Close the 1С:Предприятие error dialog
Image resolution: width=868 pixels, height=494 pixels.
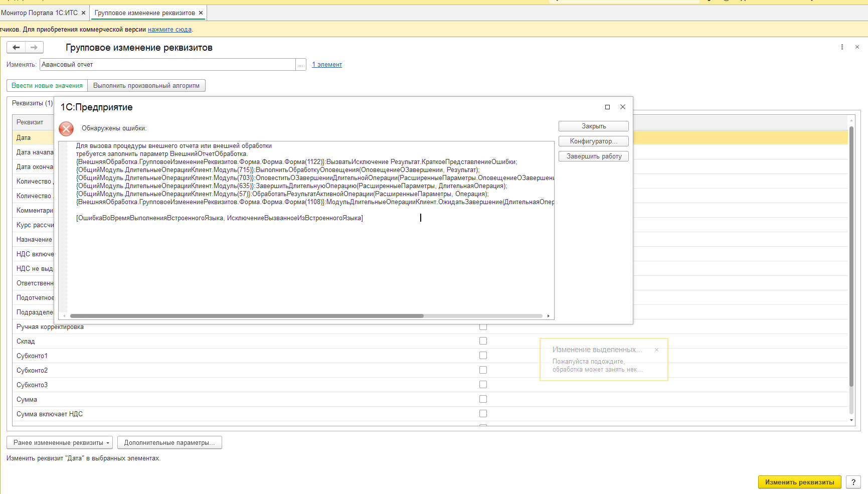[x=623, y=107]
